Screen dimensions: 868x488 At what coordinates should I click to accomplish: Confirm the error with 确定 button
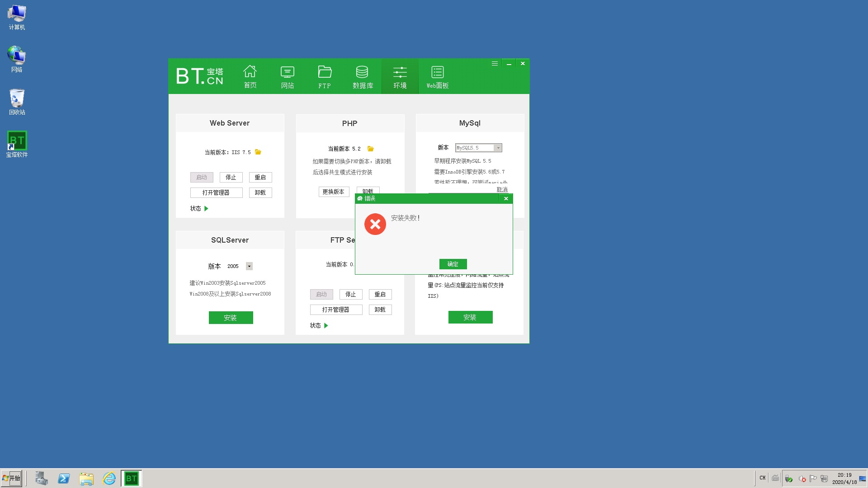[x=453, y=264]
